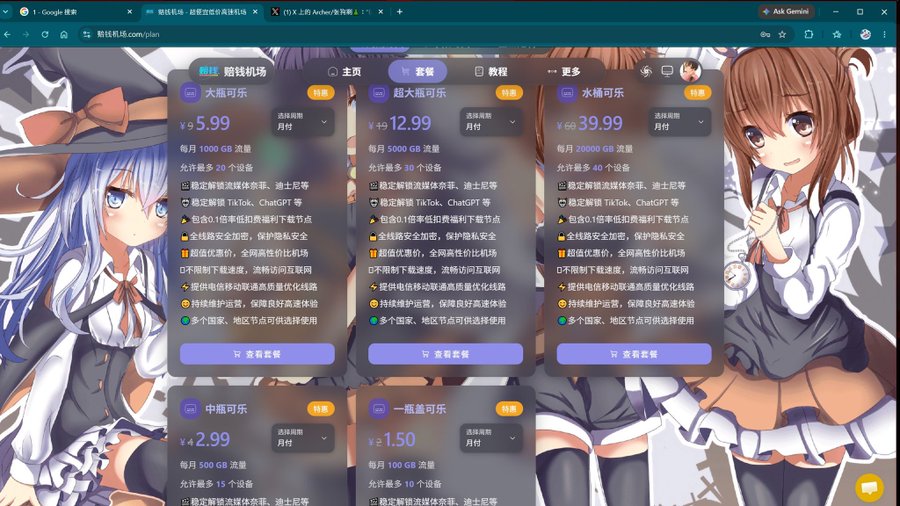The height and width of the screenshot is (506, 900).
Task: Click the 特惠 badge on 中瓶可乐
Action: click(320, 408)
